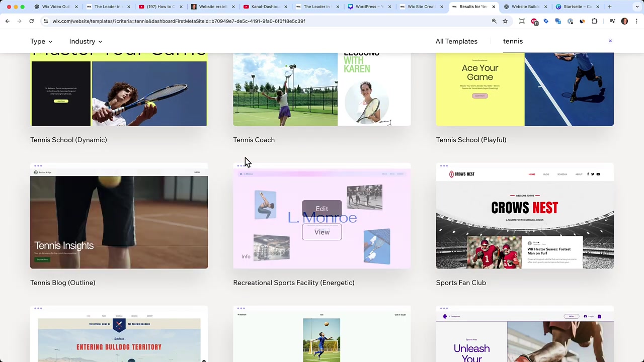Open the Tennis Blog (Outline) title link

coord(63,283)
